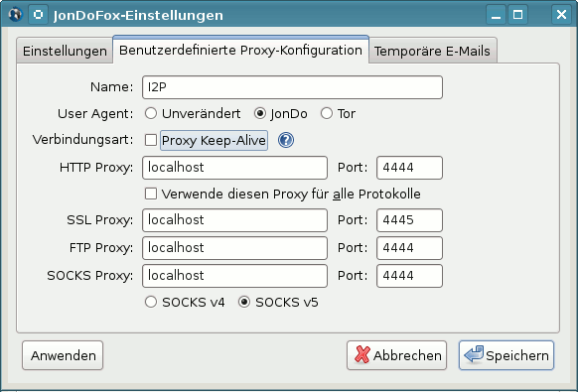Open the help icon next to Proxy Keep-Alive
578x392 pixels.
286,140
